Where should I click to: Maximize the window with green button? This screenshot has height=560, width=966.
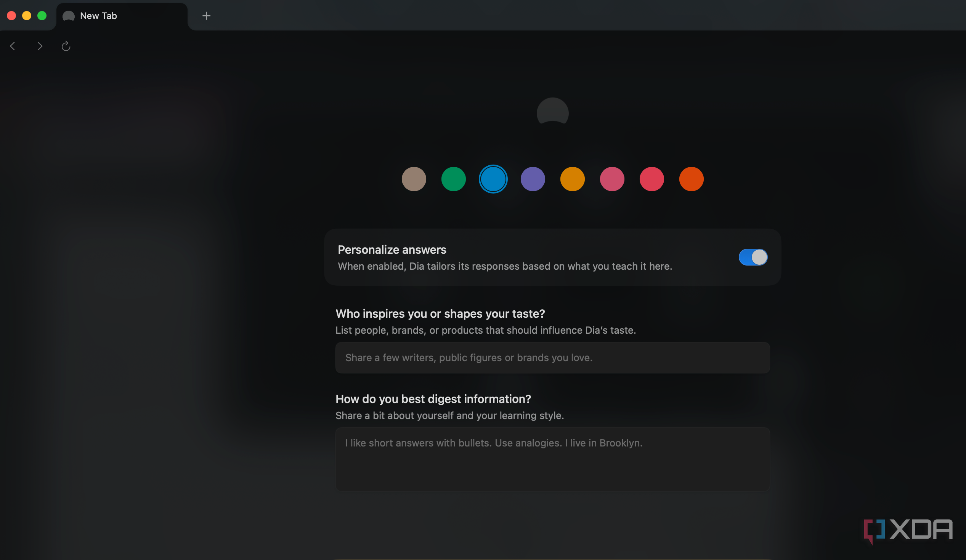tap(42, 16)
